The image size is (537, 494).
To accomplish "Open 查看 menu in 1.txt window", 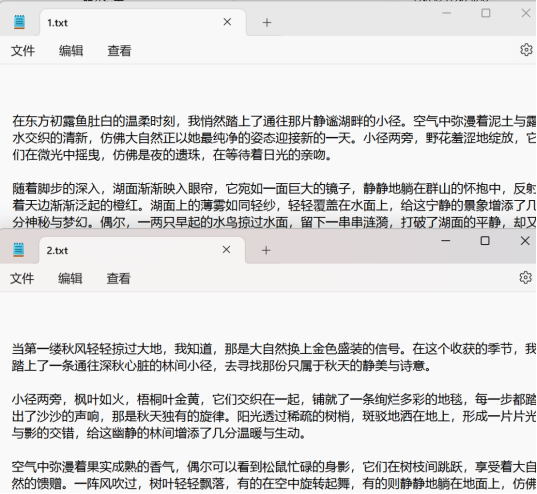I will coord(120,51).
